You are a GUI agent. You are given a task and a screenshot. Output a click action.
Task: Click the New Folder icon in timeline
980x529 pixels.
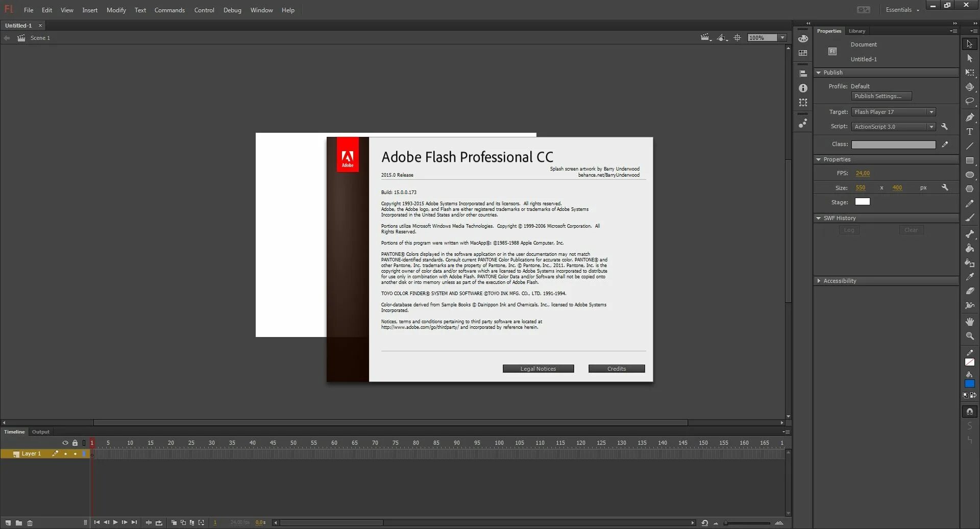19,523
